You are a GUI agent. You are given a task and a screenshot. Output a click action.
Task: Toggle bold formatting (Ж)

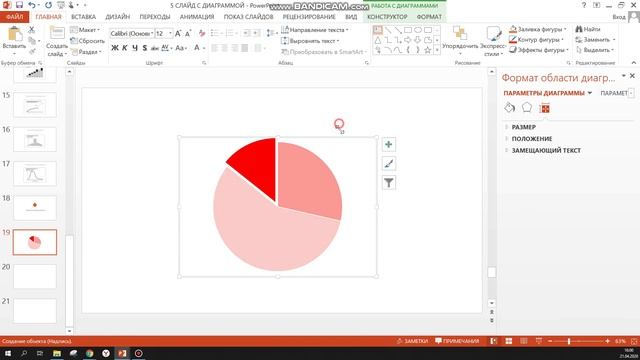pyautogui.click(x=115, y=48)
